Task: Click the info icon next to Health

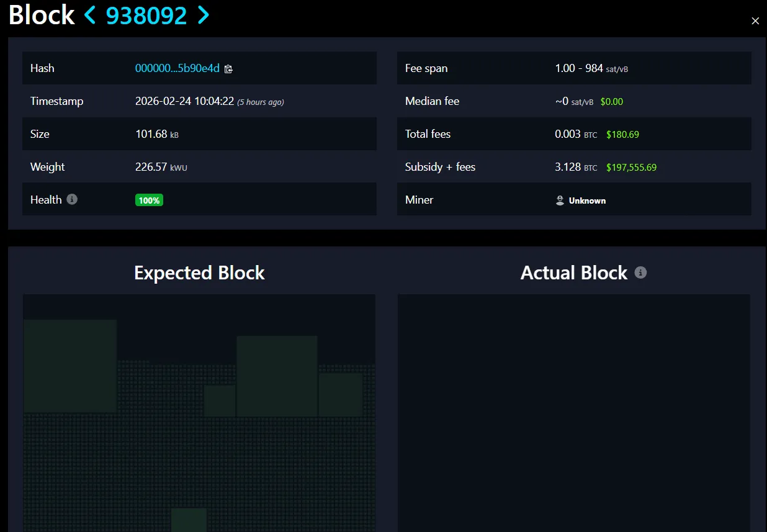Action: click(71, 199)
